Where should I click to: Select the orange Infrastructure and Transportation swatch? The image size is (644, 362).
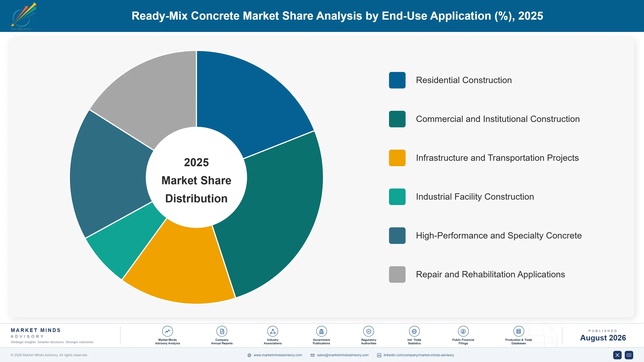tap(397, 158)
